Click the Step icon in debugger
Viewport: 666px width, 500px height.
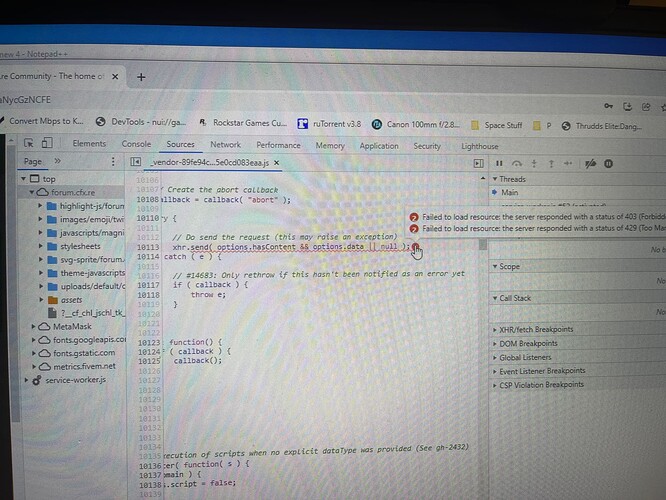click(568, 164)
